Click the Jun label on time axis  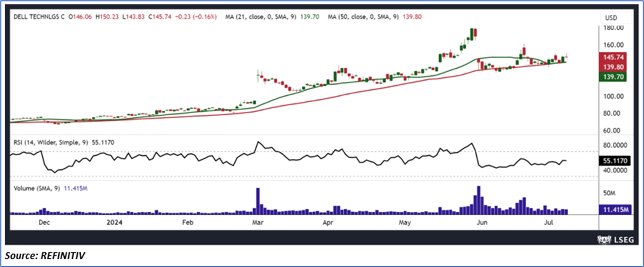482,223
